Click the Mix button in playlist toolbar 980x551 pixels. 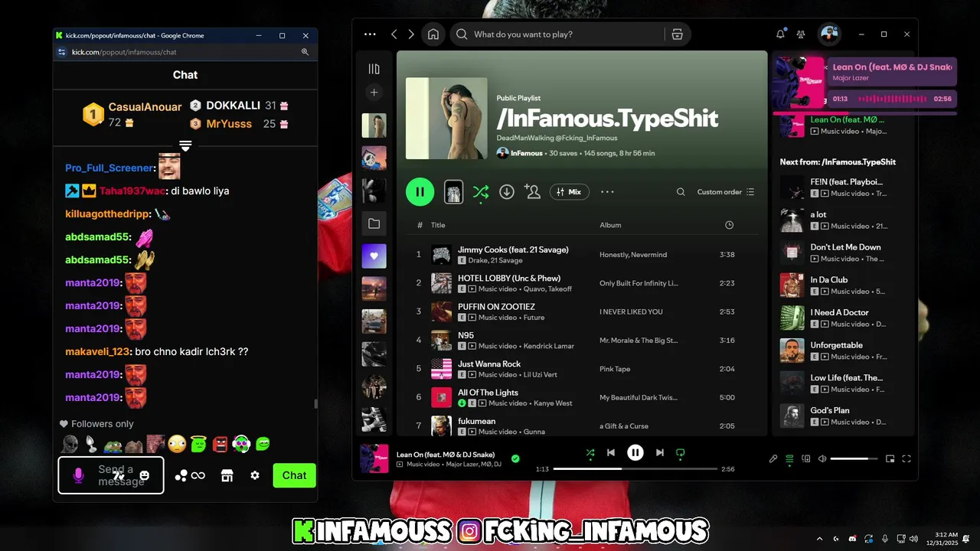click(x=569, y=192)
